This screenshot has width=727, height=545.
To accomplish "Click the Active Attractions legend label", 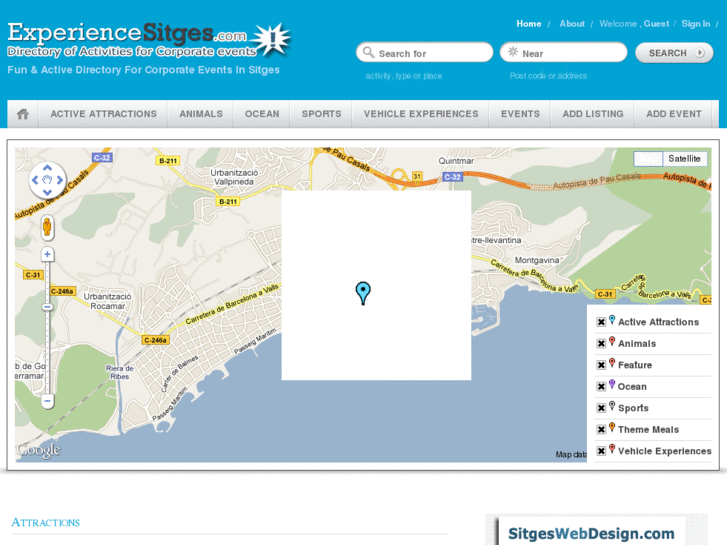I will point(658,322).
